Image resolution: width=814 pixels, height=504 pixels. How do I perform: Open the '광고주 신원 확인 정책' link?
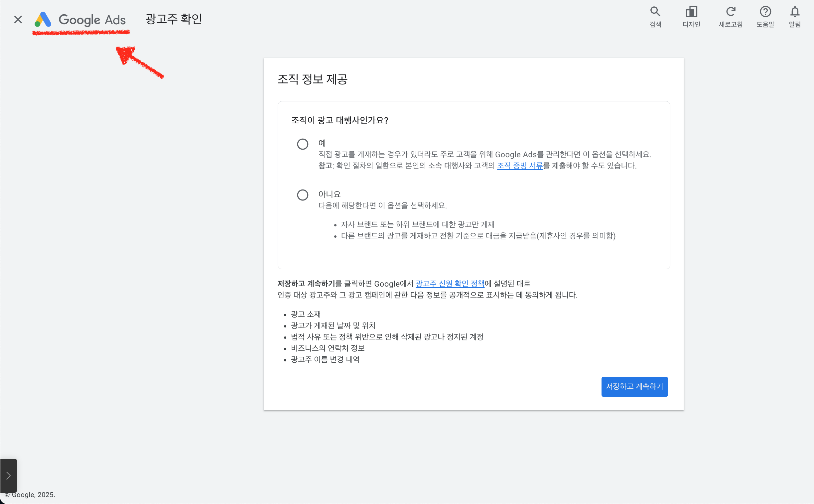click(450, 284)
